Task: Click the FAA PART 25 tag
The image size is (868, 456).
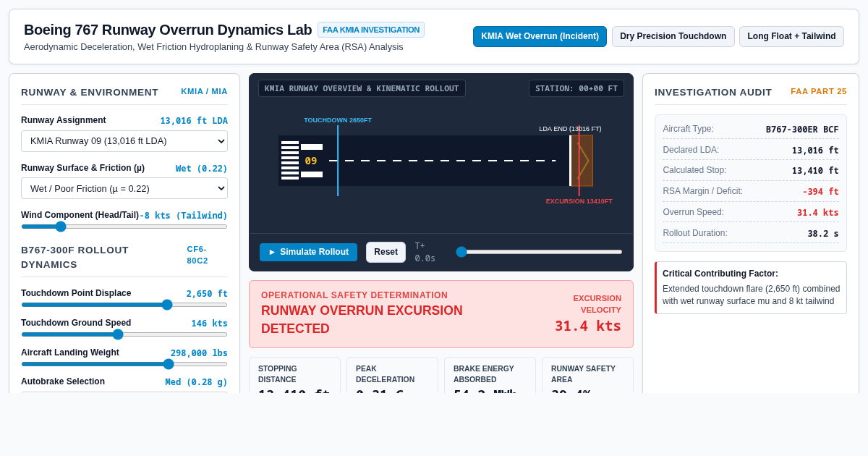Action: (x=819, y=91)
